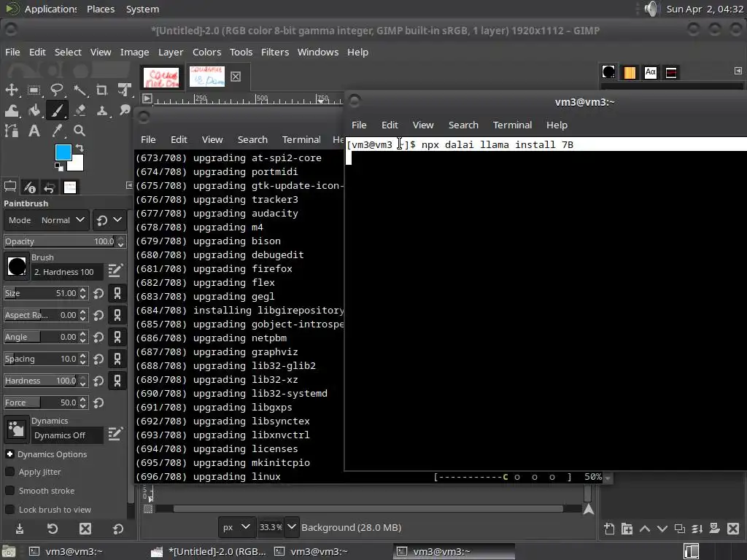
Task: Reset colors to default black and white
Action: [58, 167]
